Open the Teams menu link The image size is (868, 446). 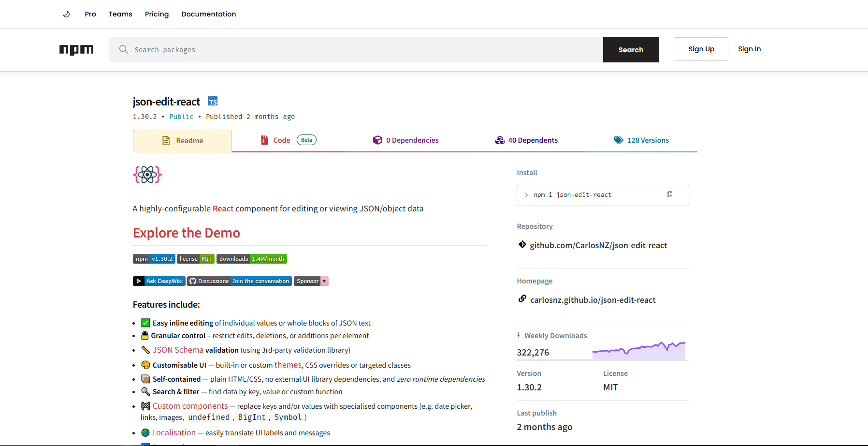click(120, 14)
